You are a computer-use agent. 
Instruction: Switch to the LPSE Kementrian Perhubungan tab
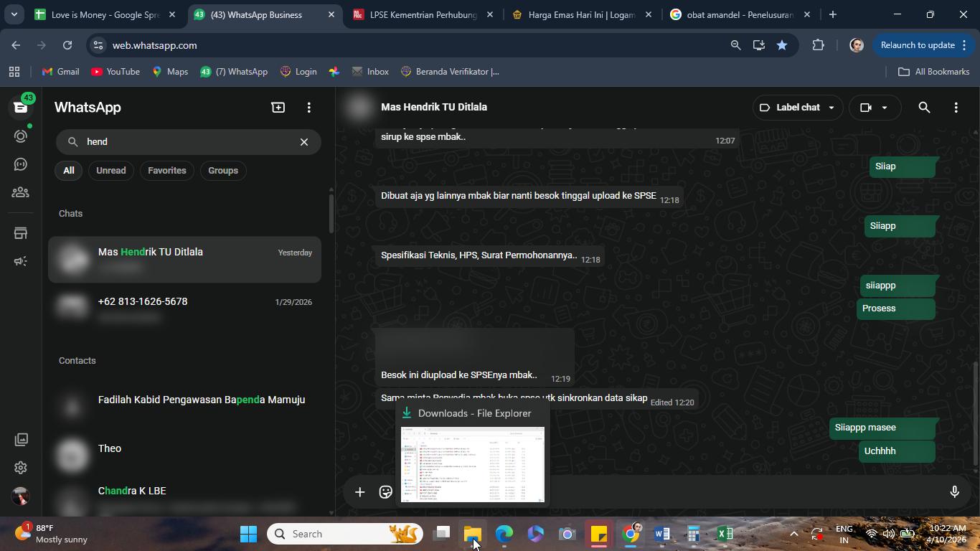(x=423, y=14)
